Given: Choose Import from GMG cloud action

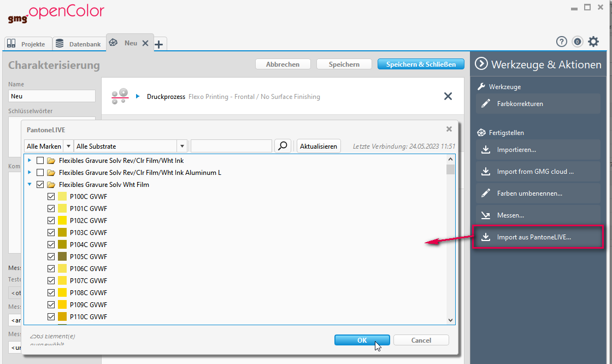Looking at the screenshot, I should tap(538, 172).
